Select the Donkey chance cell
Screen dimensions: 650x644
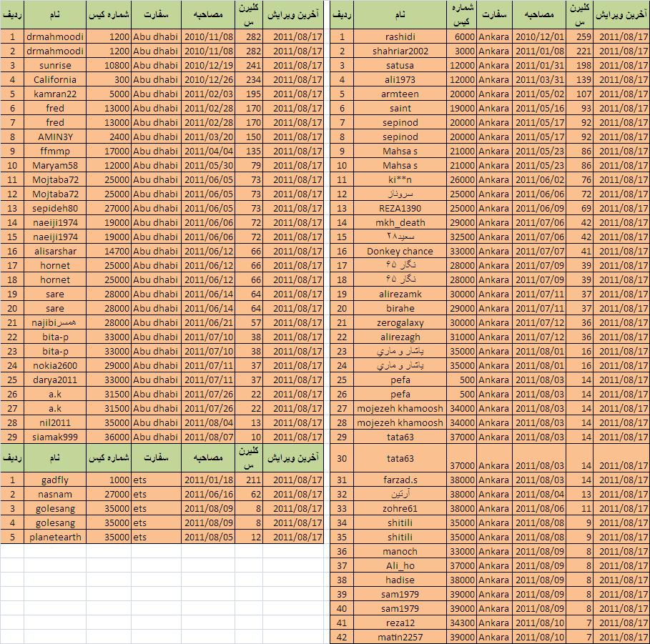coord(400,251)
